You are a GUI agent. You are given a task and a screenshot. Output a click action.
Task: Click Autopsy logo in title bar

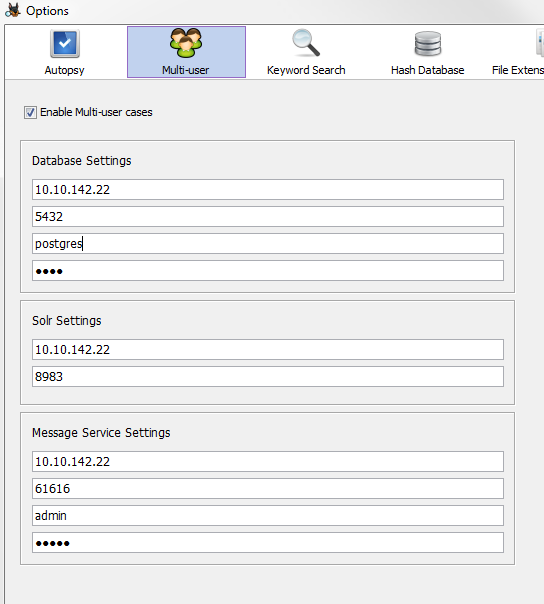13,10
